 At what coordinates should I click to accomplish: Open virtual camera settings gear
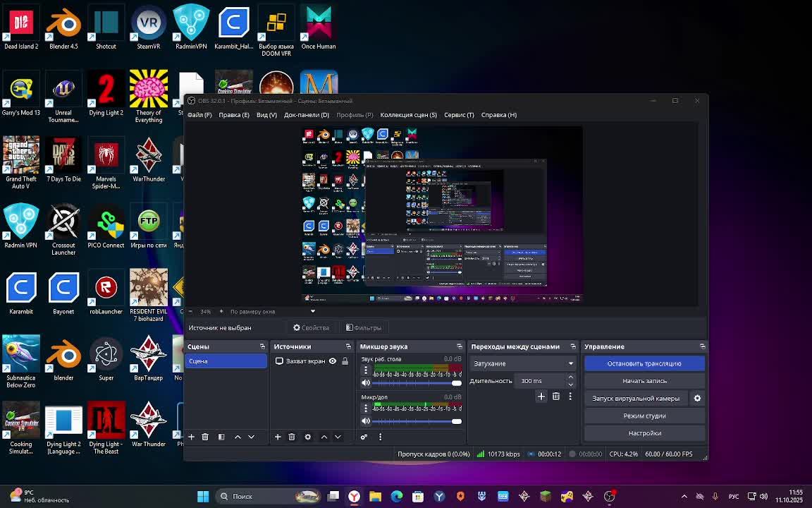coord(697,399)
